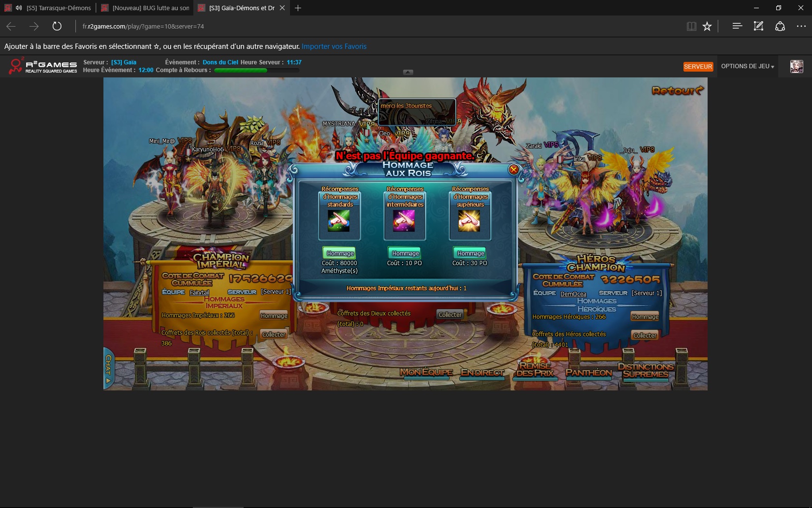
Task: Click the Importer vos Favoris link
Action: point(334,46)
